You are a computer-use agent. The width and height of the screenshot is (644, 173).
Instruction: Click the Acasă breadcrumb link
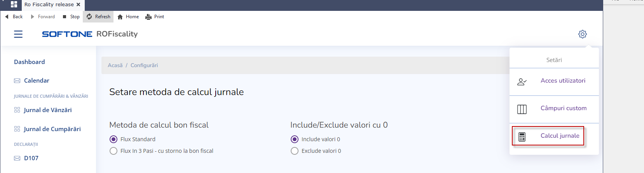[115, 66]
